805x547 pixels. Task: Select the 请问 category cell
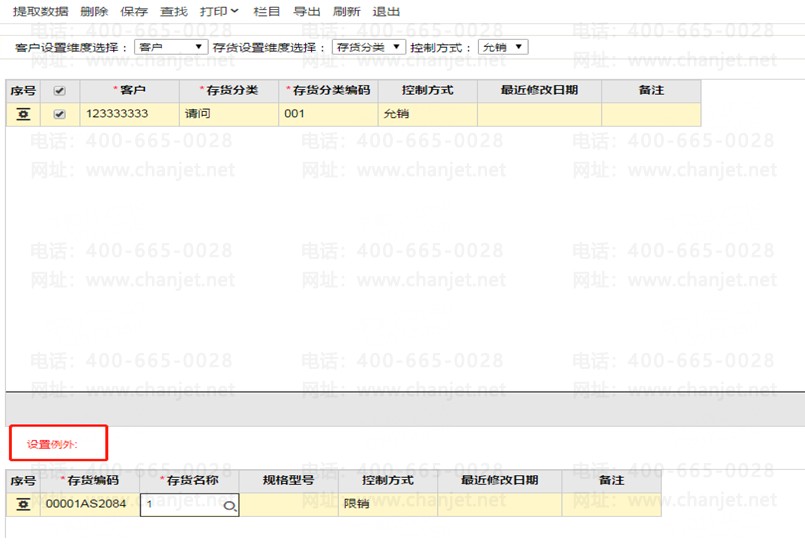click(229, 114)
